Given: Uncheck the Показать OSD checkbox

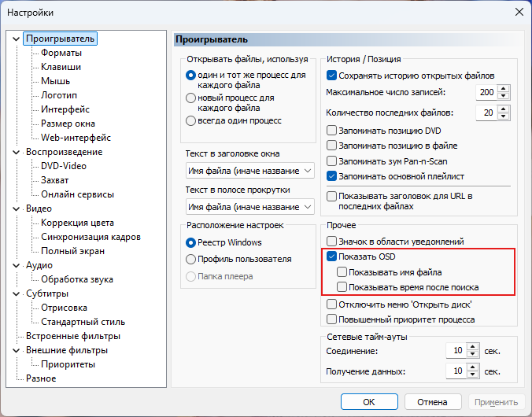Looking at the screenshot, I should (x=331, y=256).
